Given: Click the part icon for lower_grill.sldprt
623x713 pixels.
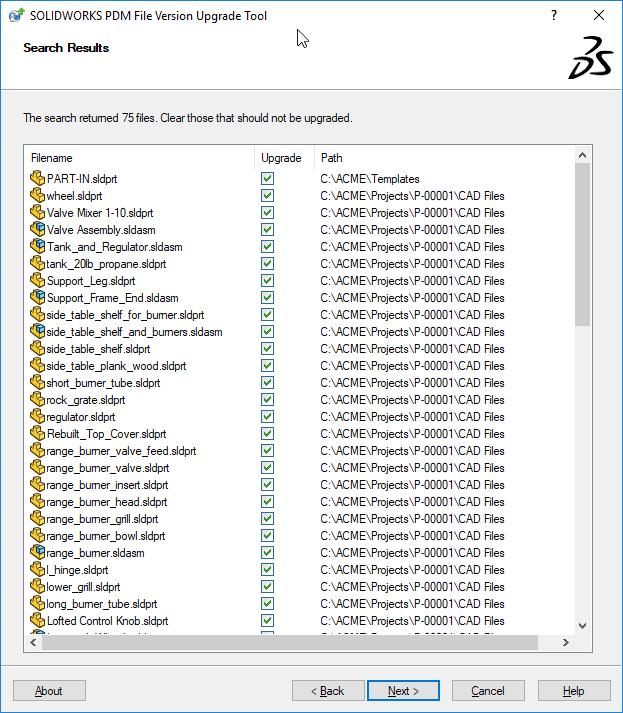Looking at the screenshot, I should click(37, 586).
